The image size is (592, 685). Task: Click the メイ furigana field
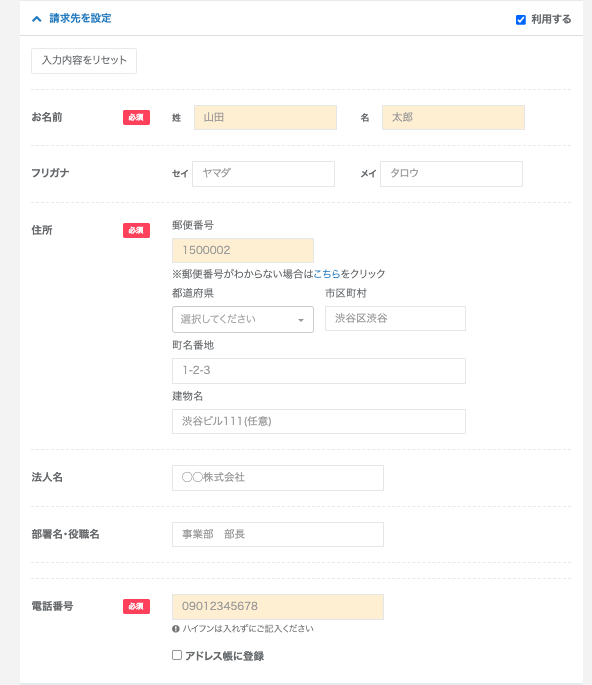click(451, 174)
